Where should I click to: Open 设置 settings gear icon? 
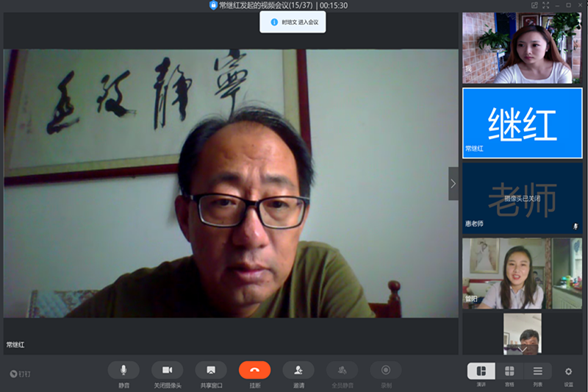coord(568,372)
